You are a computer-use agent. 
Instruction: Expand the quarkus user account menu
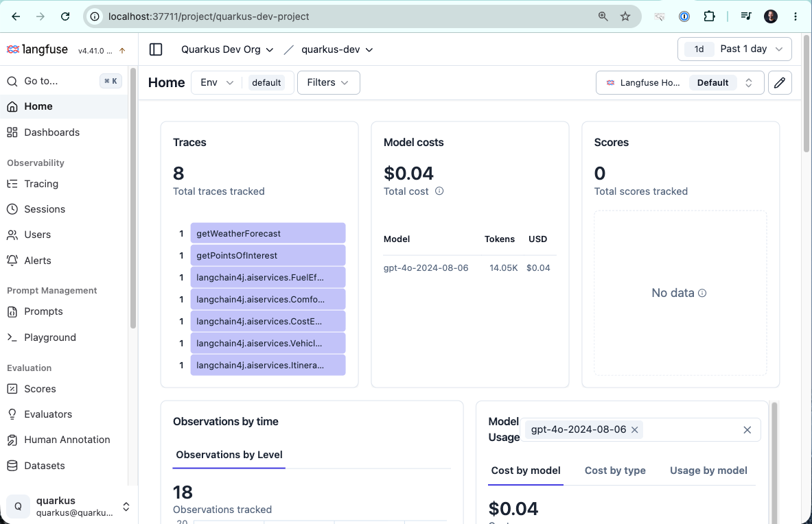coord(126,507)
